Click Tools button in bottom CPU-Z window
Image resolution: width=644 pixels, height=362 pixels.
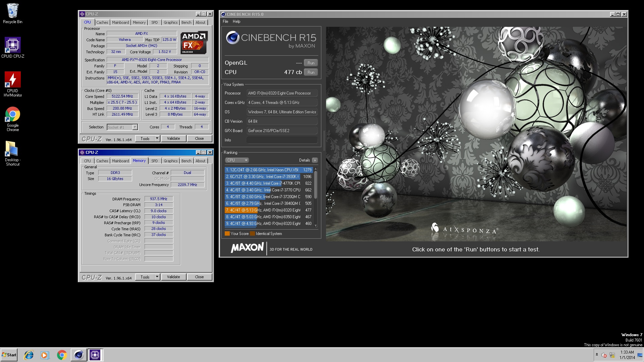145,277
